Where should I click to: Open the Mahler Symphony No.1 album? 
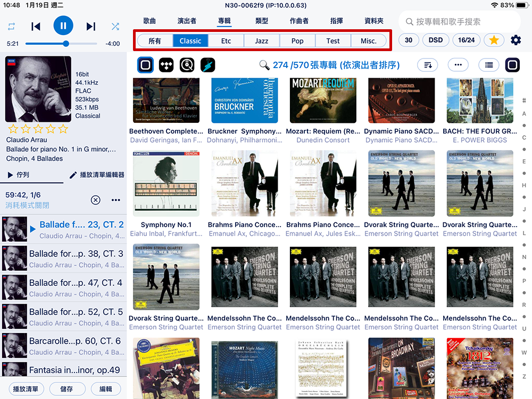click(x=166, y=184)
